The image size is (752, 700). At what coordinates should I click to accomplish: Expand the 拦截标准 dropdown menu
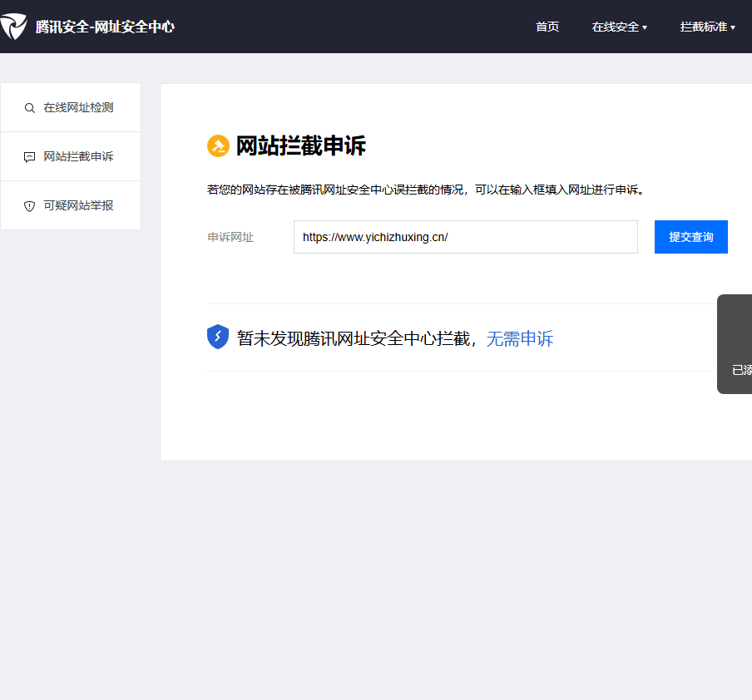[707, 27]
